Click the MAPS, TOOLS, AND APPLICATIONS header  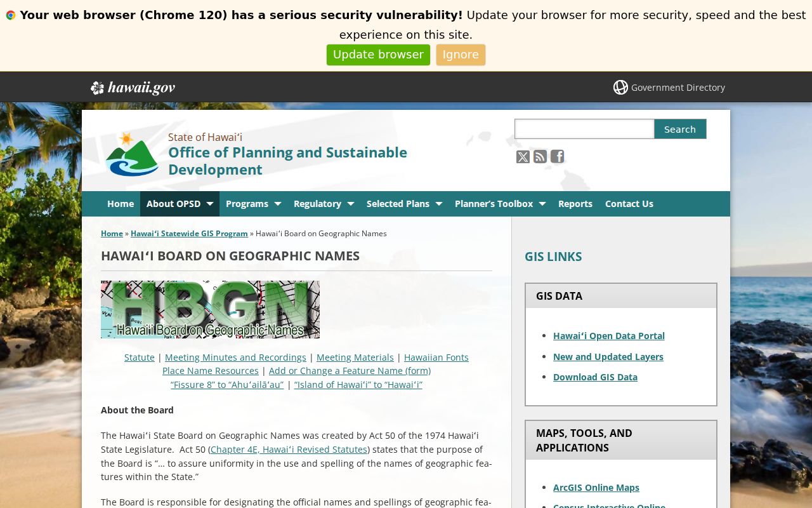(x=621, y=440)
